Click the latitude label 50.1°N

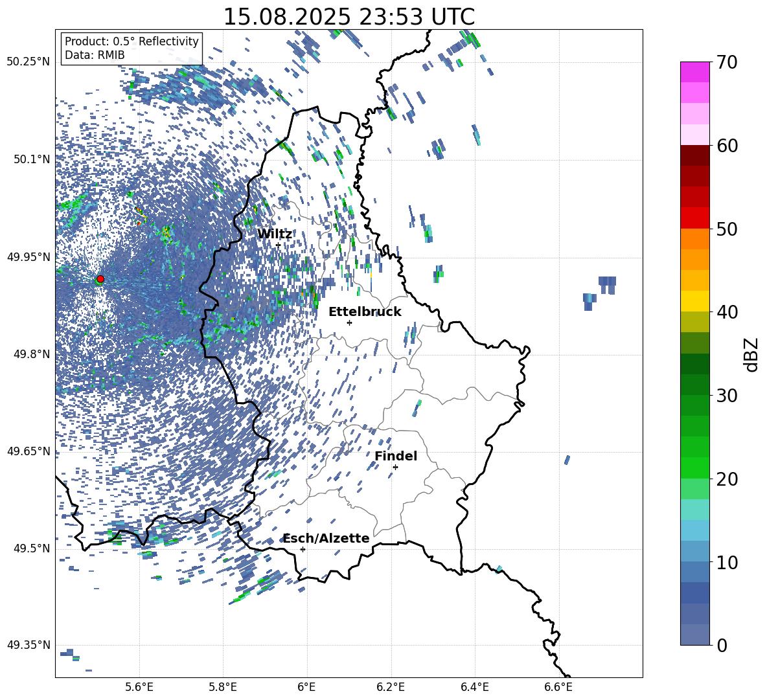[x=31, y=159]
